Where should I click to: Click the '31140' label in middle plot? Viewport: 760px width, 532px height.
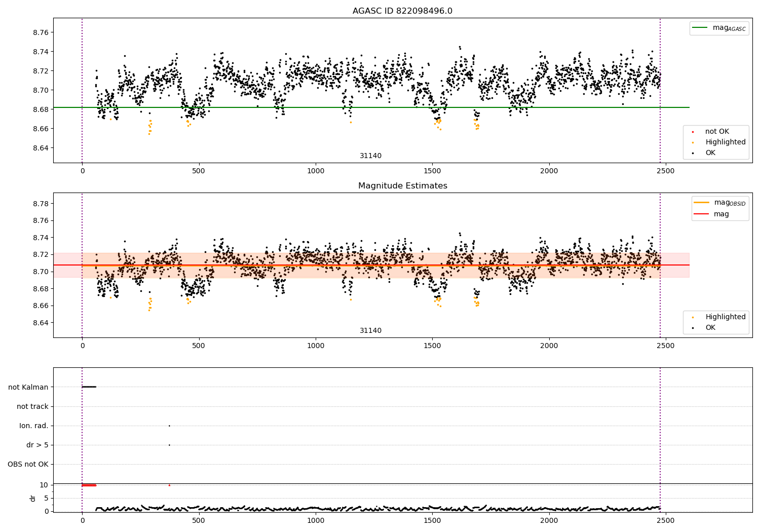click(371, 331)
